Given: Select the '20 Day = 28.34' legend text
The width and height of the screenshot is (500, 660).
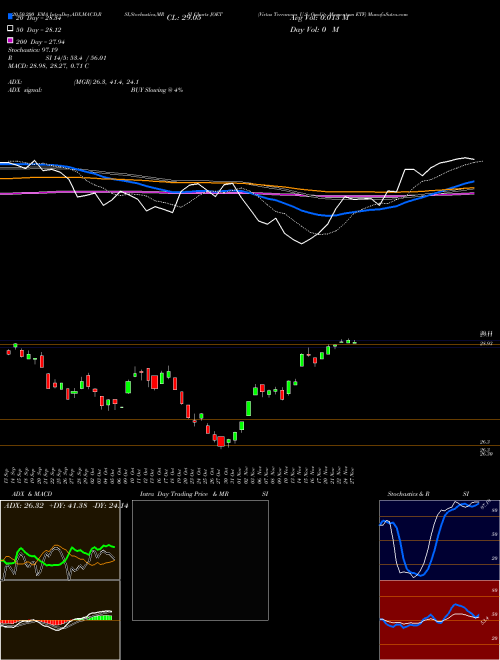Looking at the screenshot, I should point(39,19).
